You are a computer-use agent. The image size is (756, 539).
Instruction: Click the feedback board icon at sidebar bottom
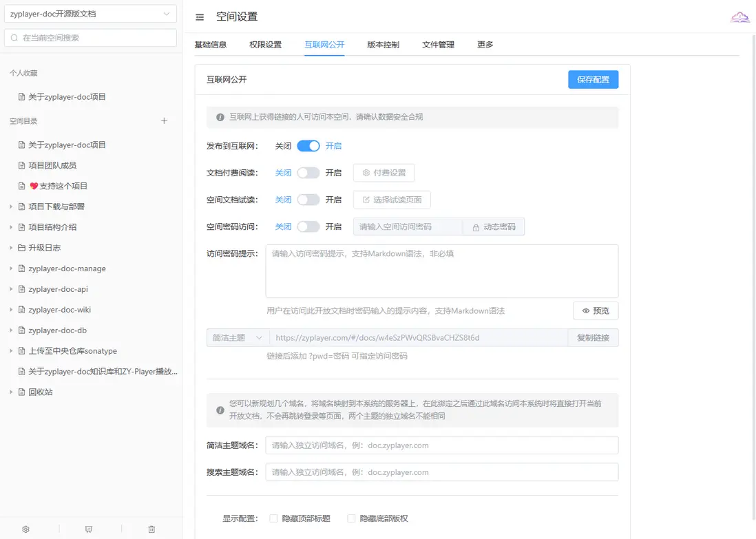88,529
